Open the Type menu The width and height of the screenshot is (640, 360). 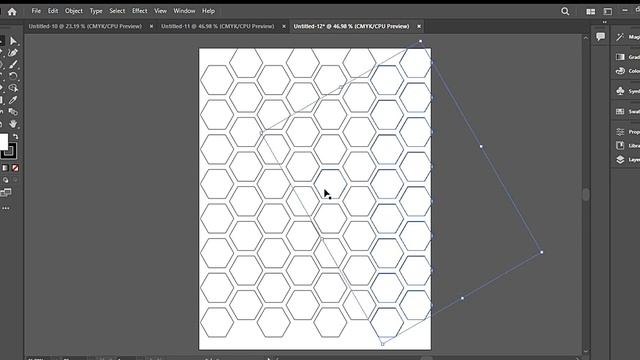point(96,11)
